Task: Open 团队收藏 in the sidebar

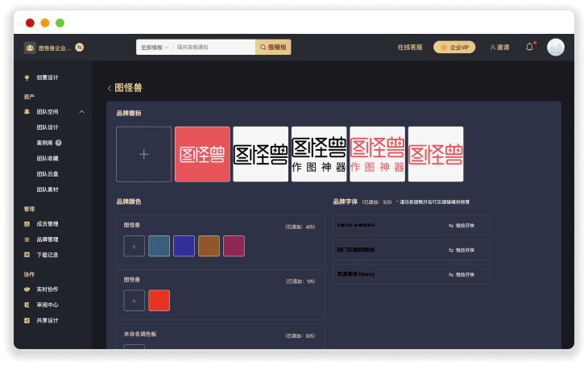Action: [x=48, y=159]
